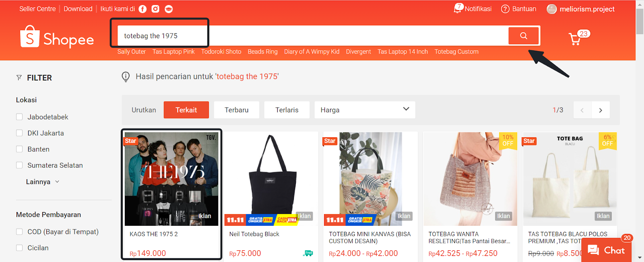Click the Bantuan help link
This screenshot has width=644, height=262.
coord(524,9)
